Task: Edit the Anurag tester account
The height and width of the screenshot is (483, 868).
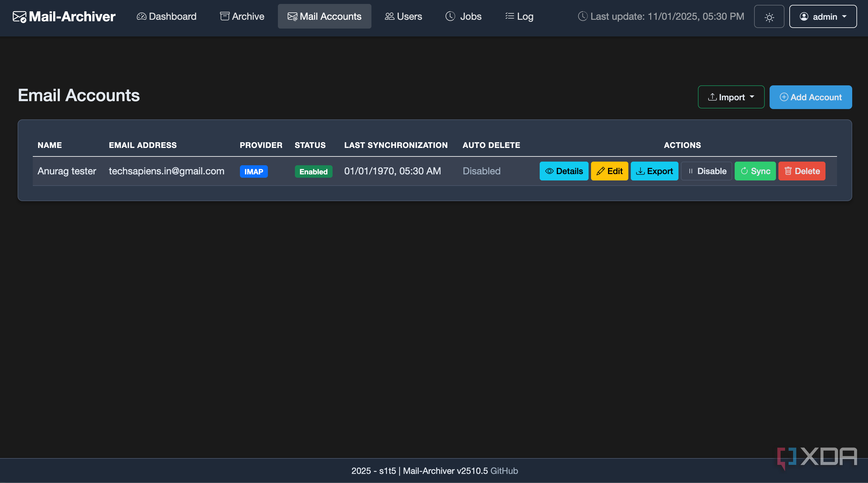Action: tap(609, 171)
